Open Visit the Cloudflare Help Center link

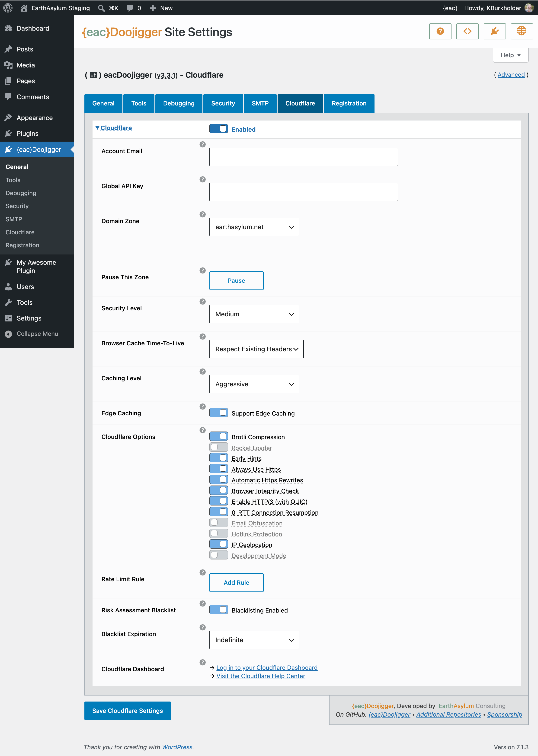(x=261, y=676)
